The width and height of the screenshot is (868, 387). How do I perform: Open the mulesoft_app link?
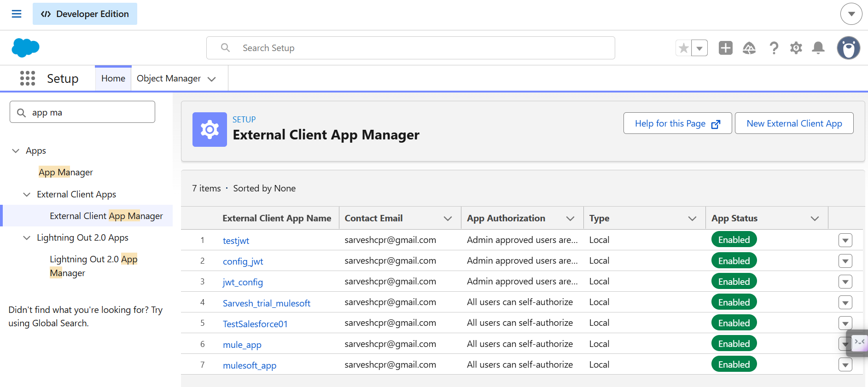tap(250, 365)
